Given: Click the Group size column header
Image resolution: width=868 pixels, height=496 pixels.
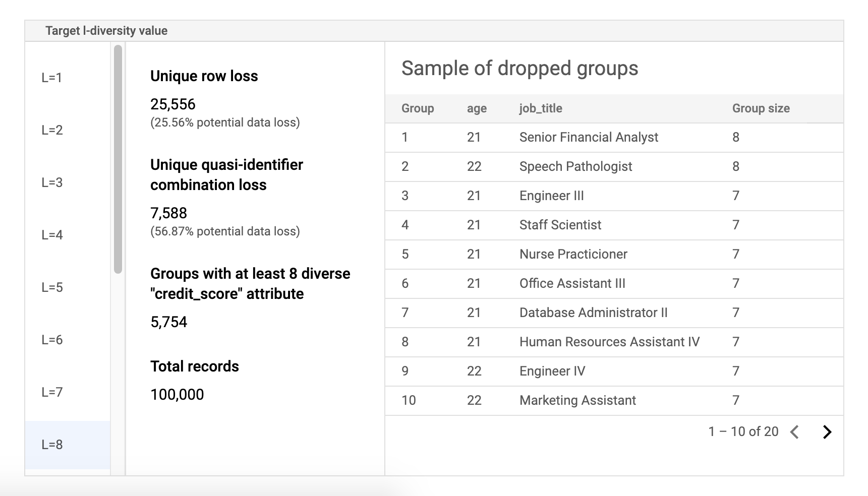Looking at the screenshot, I should [x=761, y=108].
